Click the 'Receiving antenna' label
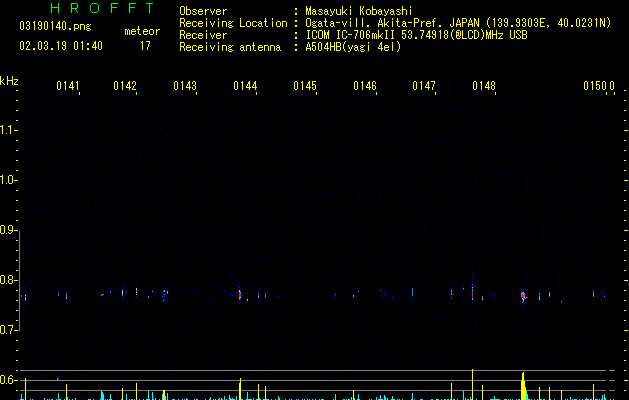The image size is (629, 400). pos(230,47)
